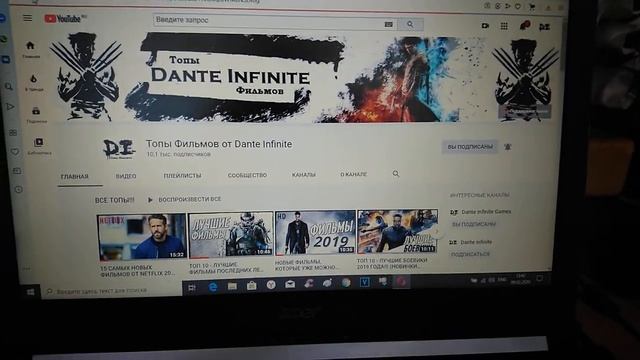The height and width of the screenshot is (360, 640).
Task: Click the ВЫ ПОДПИСАНЫ button on channel header
Action: [469, 147]
